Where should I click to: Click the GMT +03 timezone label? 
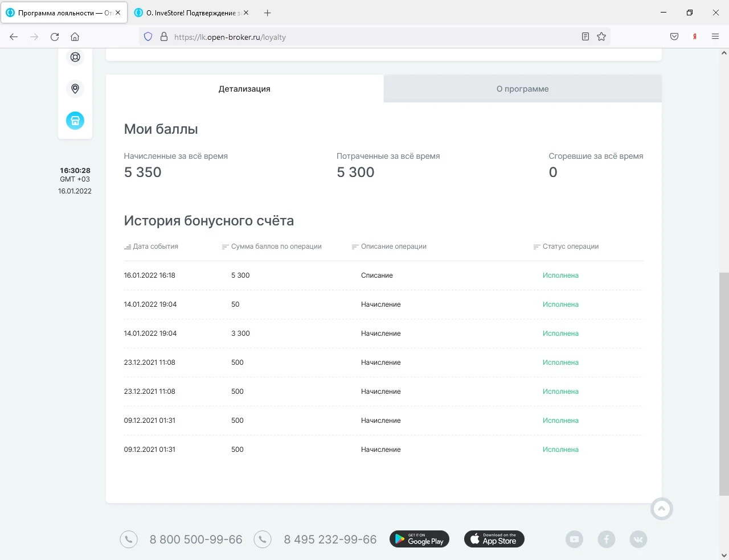tap(75, 179)
